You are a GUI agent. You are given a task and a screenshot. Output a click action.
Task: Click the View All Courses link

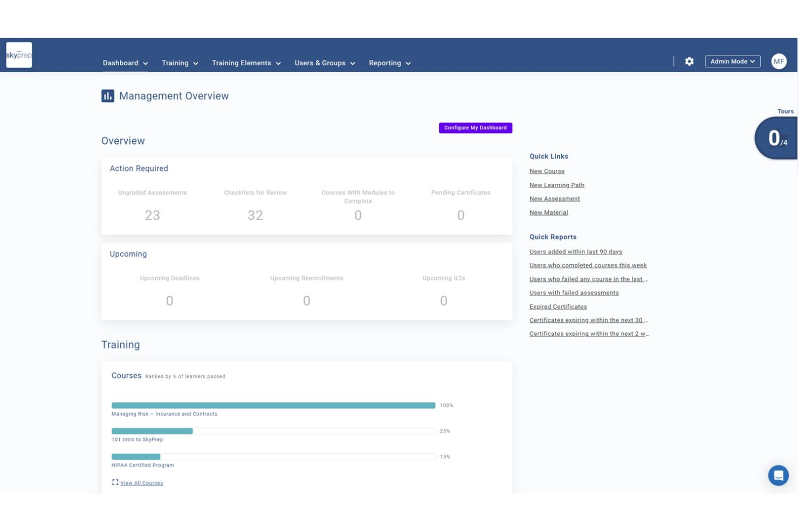[141, 482]
